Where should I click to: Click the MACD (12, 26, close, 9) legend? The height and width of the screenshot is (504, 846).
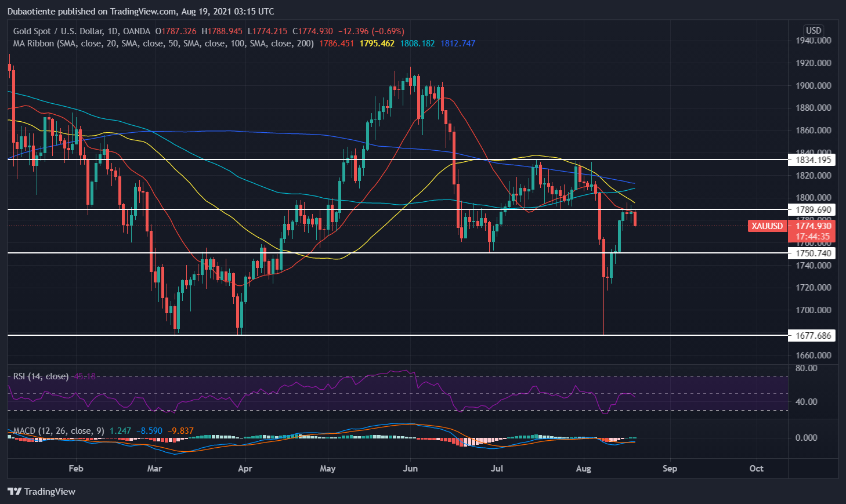pyautogui.click(x=59, y=431)
